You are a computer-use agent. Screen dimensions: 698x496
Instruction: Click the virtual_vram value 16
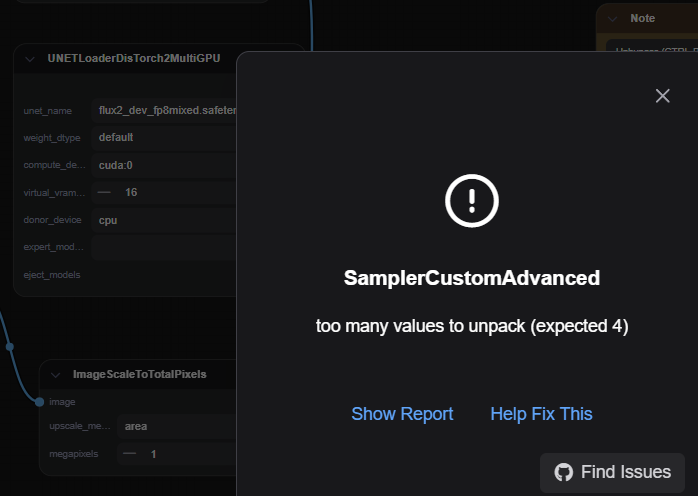click(x=131, y=192)
